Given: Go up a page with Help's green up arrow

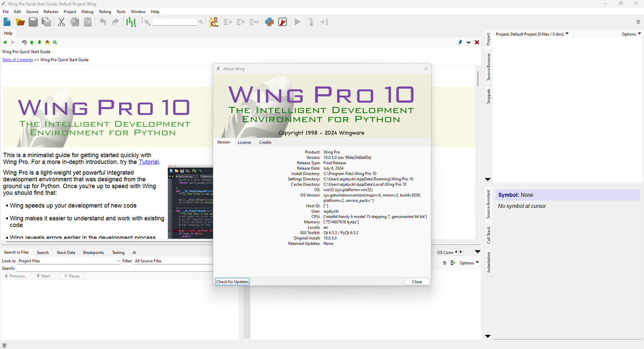Looking at the screenshot, I should coord(32,43).
